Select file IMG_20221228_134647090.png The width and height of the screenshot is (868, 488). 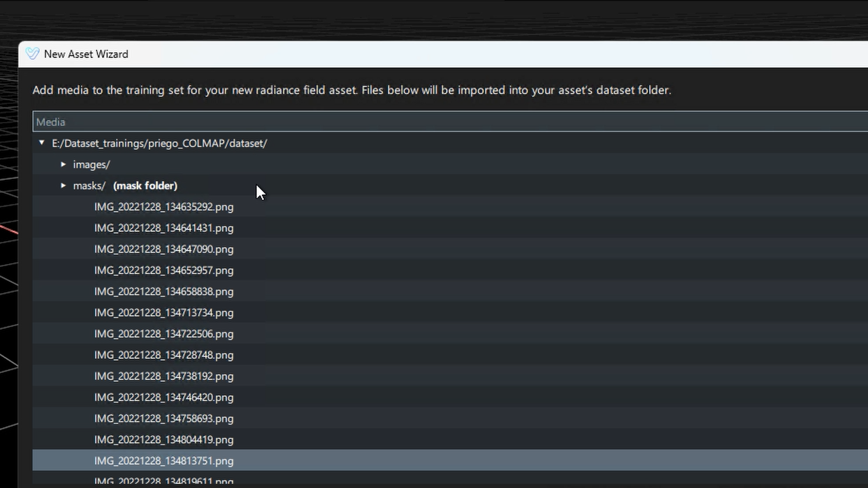pos(164,249)
